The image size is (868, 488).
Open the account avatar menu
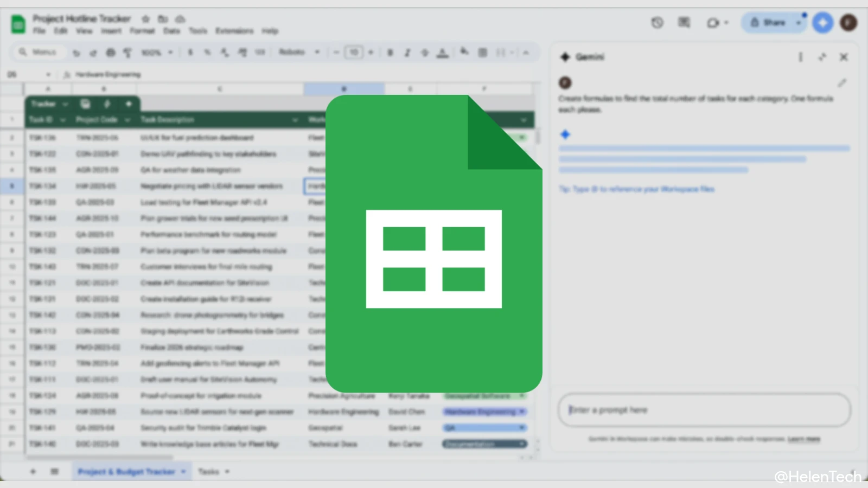click(x=848, y=23)
